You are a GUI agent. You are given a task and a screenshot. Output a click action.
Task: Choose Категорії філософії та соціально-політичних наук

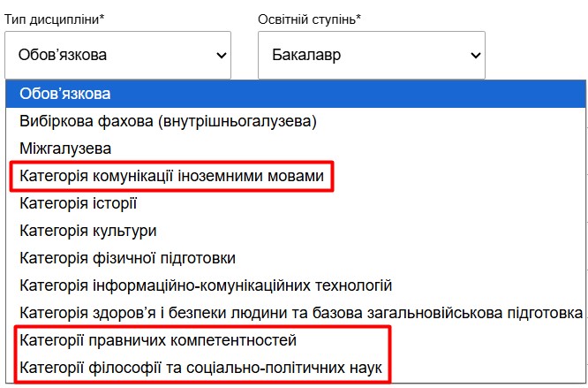pos(201,367)
